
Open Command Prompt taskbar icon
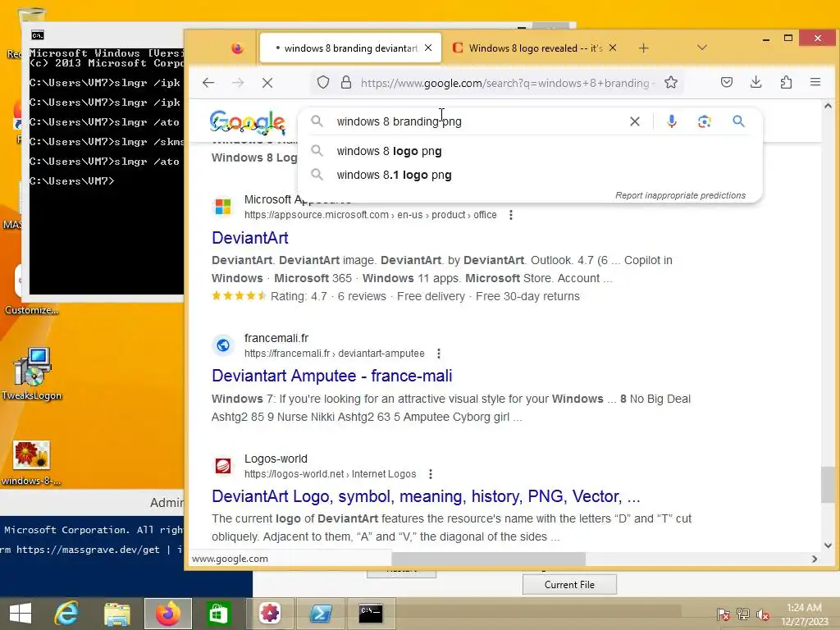point(371,614)
